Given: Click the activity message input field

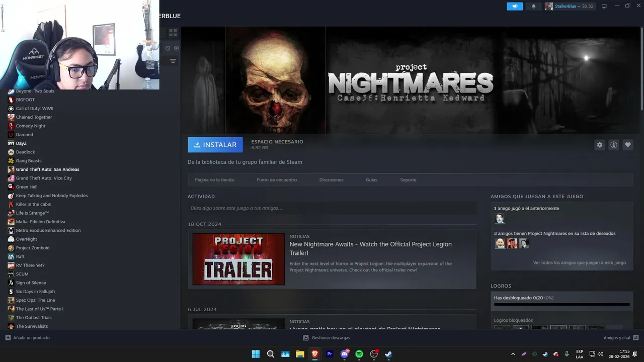Looking at the screenshot, I should [332, 208].
